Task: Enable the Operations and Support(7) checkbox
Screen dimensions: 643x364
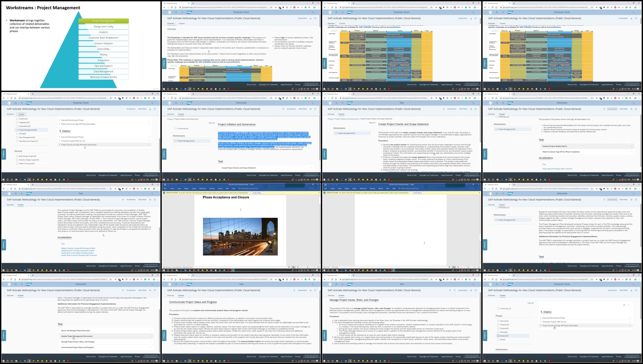Action: 17,141
